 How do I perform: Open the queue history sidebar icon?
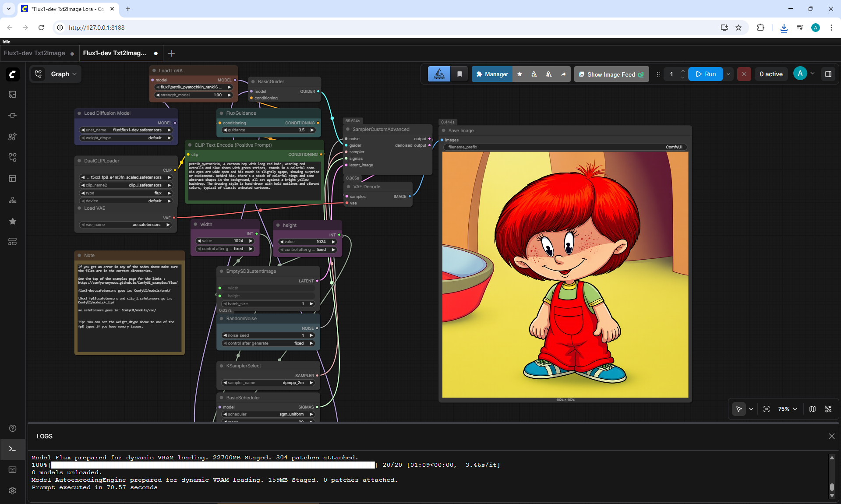(x=13, y=95)
